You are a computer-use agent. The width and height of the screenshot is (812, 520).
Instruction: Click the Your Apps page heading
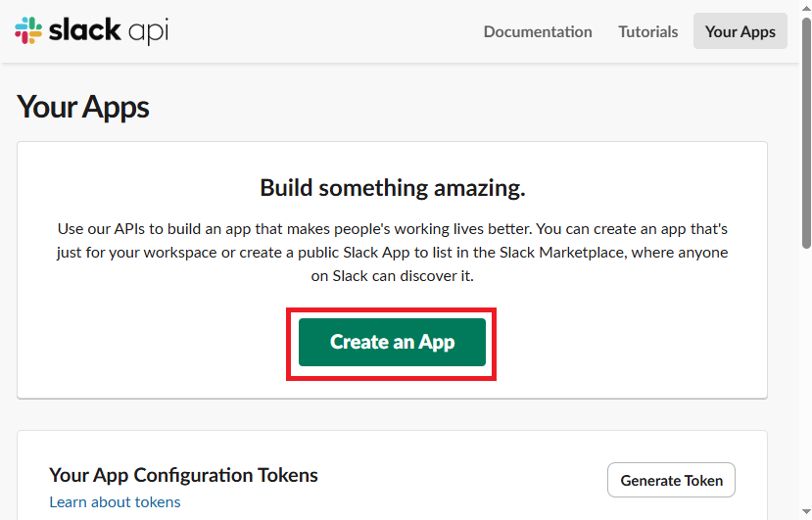(83, 107)
